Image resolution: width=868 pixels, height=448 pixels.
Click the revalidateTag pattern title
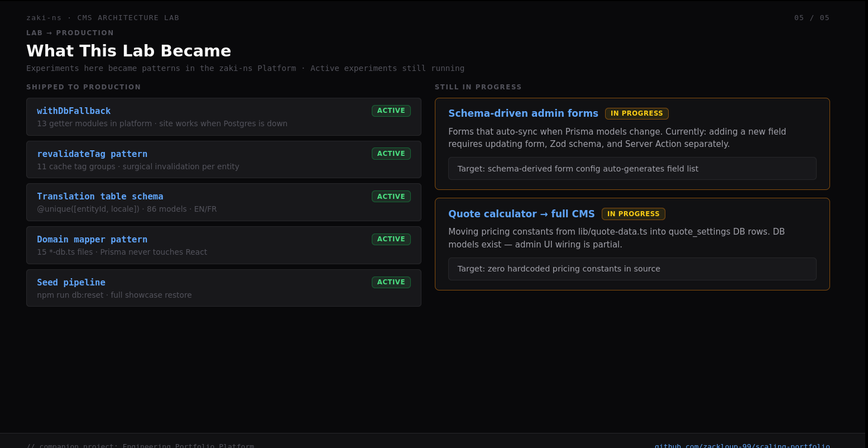[x=92, y=154]
